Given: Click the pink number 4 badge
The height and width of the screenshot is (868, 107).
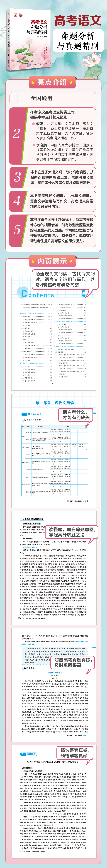Looking at the screenshot, I should (x=17, y=201).
